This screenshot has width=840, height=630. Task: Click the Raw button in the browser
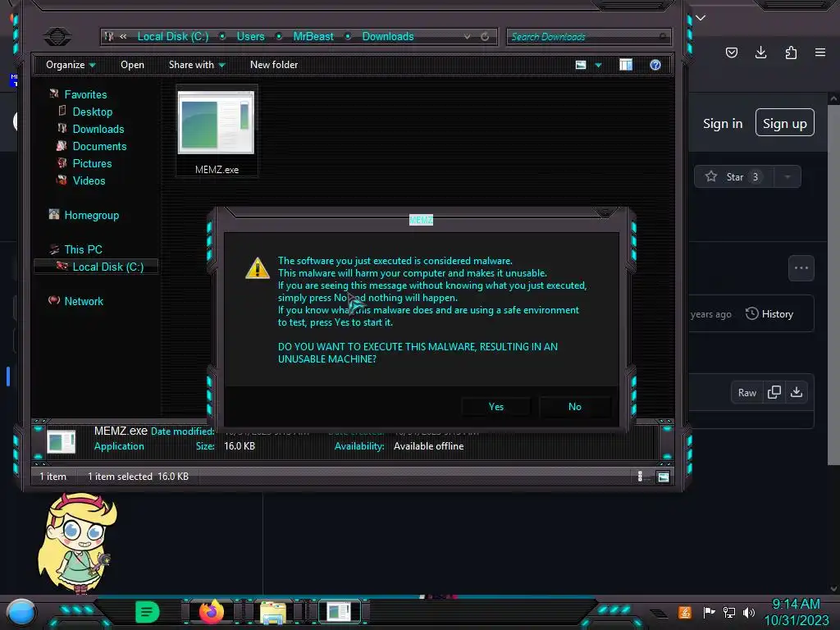(x=747, y=393)
